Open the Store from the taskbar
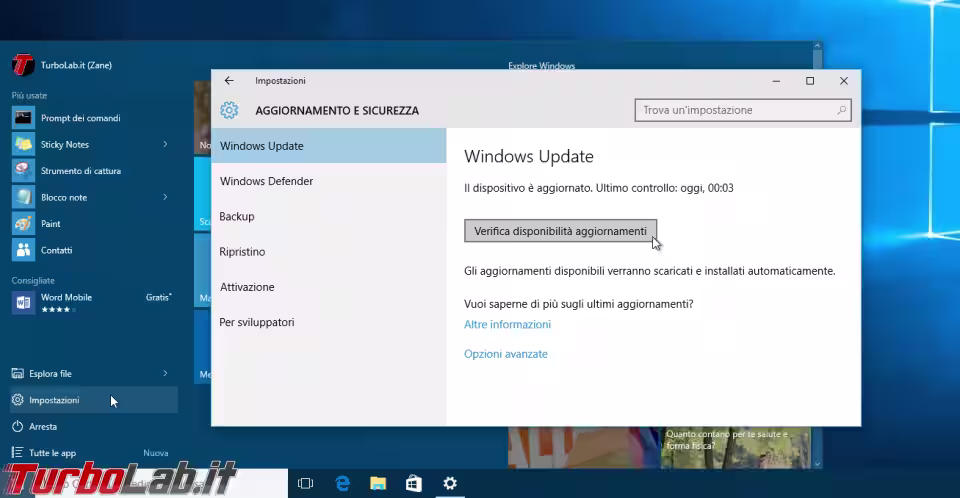 [414, 483]
